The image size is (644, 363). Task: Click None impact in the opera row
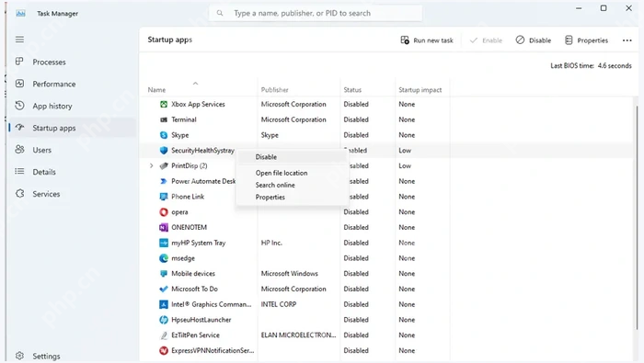(x=407, y=212)
